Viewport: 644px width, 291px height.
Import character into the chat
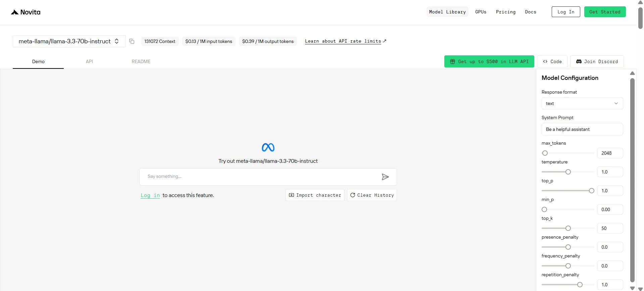tap(315, 195)
